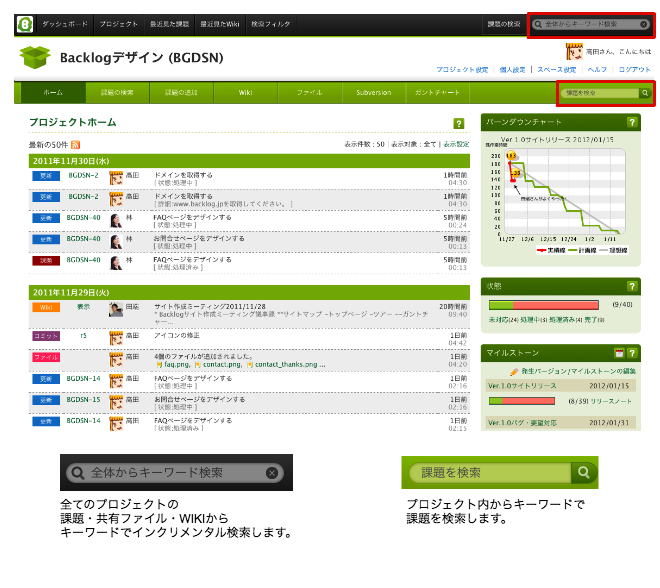Open 最近見た課題 in the top bar
This screenshot has height=588, width=660.
pyautogui.click(x=169, y=24)
